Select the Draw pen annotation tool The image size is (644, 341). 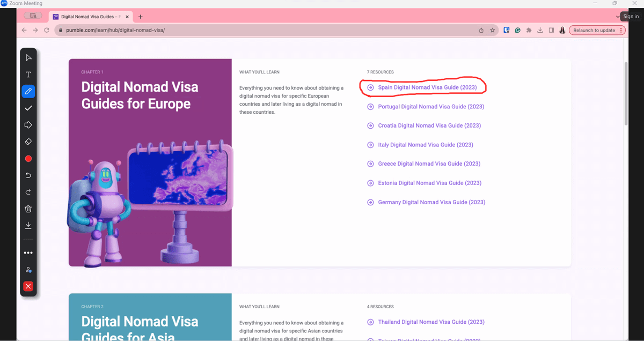click(x=28, y=91)
